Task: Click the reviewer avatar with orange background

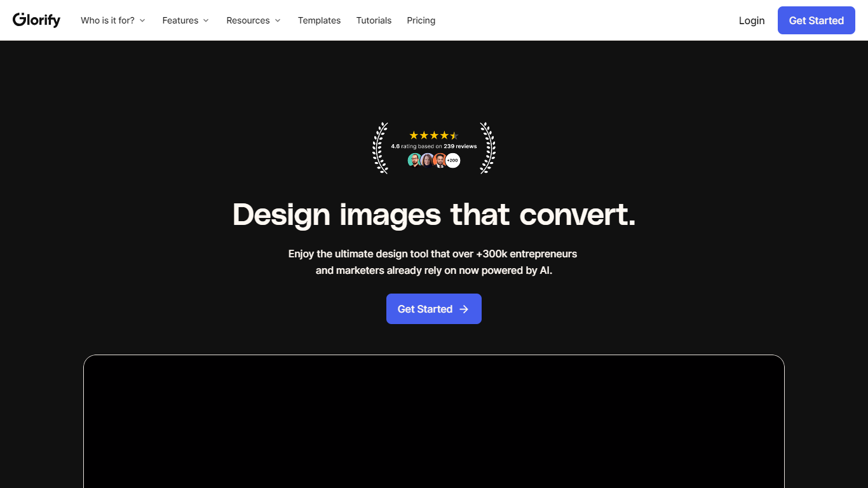Action: 439,160
